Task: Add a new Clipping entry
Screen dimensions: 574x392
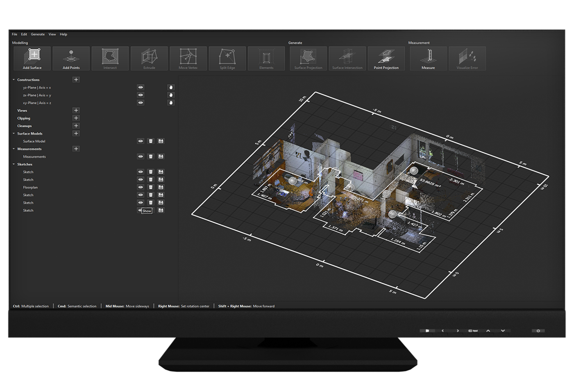Action: (x=76, y=118)
